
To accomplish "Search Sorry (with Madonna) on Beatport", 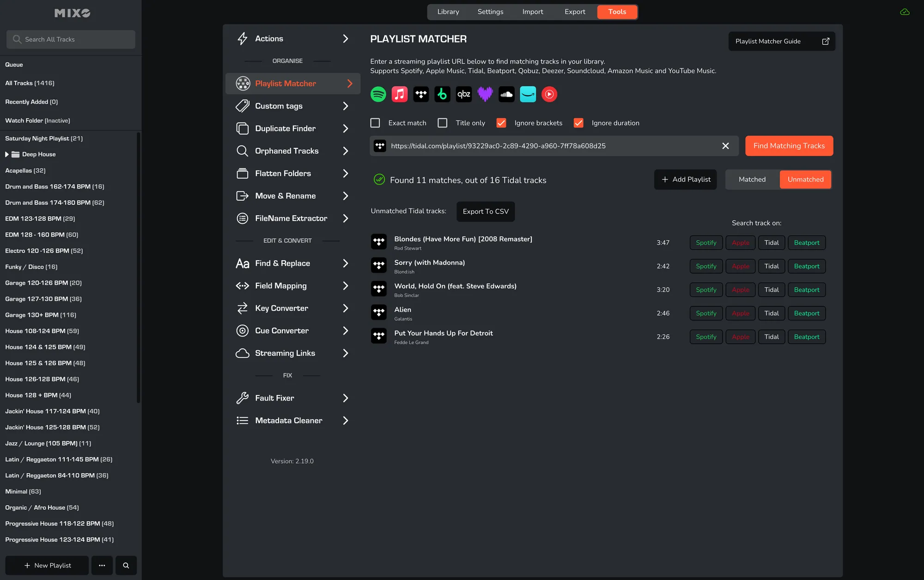I will click(807, 266).
